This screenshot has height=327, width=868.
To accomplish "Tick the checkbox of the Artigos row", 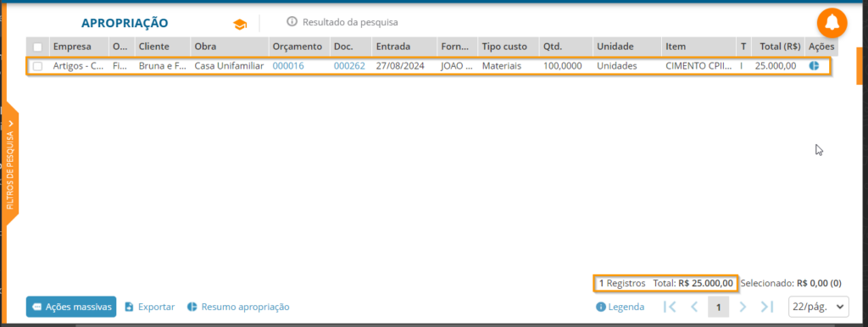I will (37, 66).
